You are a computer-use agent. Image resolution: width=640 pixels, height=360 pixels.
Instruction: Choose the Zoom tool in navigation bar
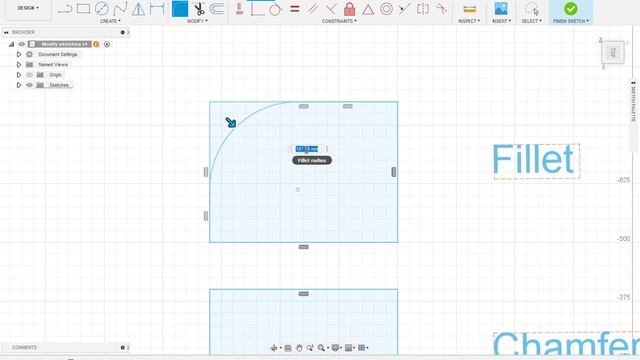(310, 348)
